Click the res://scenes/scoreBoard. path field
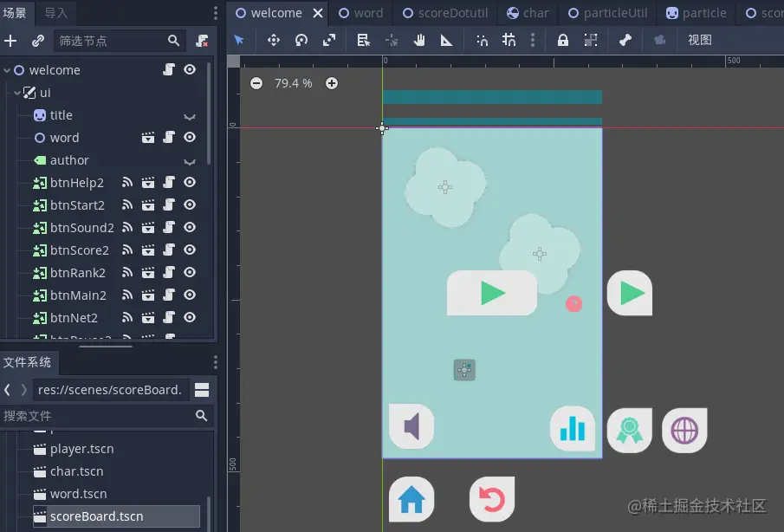The height and width of the screenshot is (532, 784). (111, 390)
